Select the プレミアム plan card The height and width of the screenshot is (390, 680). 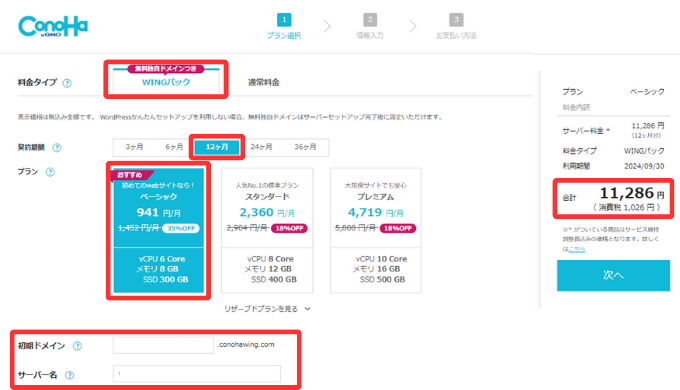coord(376,230)
